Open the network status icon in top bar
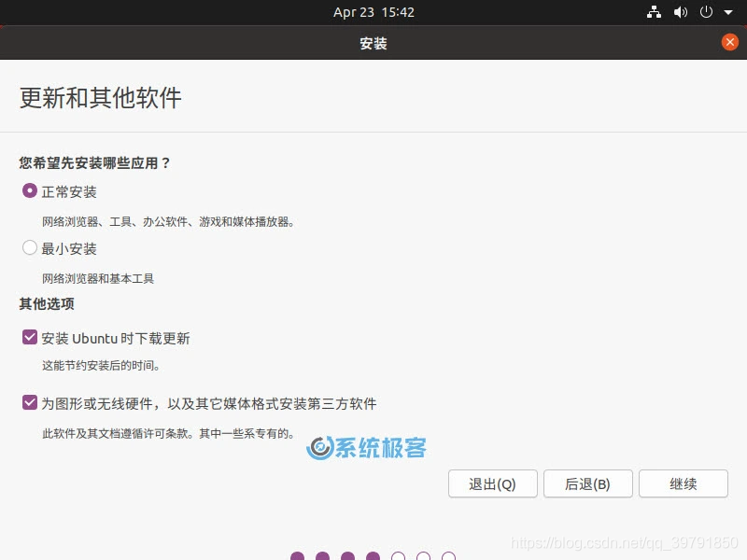 (654, 12)
